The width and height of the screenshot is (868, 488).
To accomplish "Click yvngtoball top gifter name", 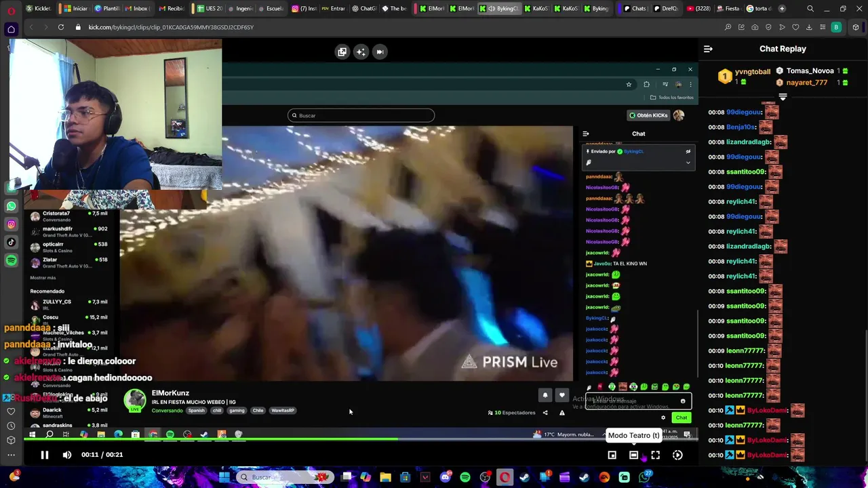I will point(753,72).
